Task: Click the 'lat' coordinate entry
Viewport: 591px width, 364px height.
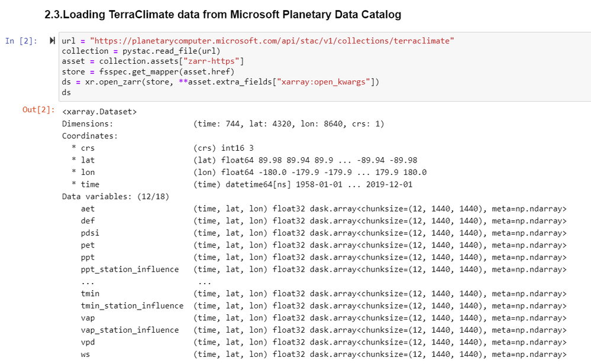Action: [88, 160]
